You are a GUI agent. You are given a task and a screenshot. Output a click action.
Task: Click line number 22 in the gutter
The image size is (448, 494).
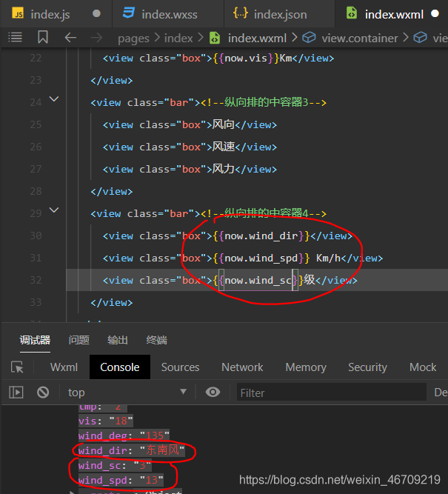[x=36, y=58]
